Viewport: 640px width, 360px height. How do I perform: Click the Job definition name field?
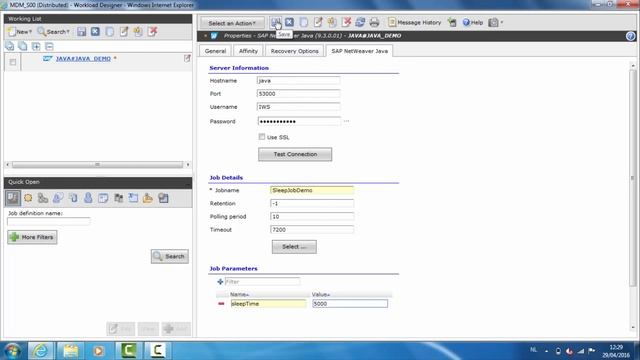(x=49, y=221)
